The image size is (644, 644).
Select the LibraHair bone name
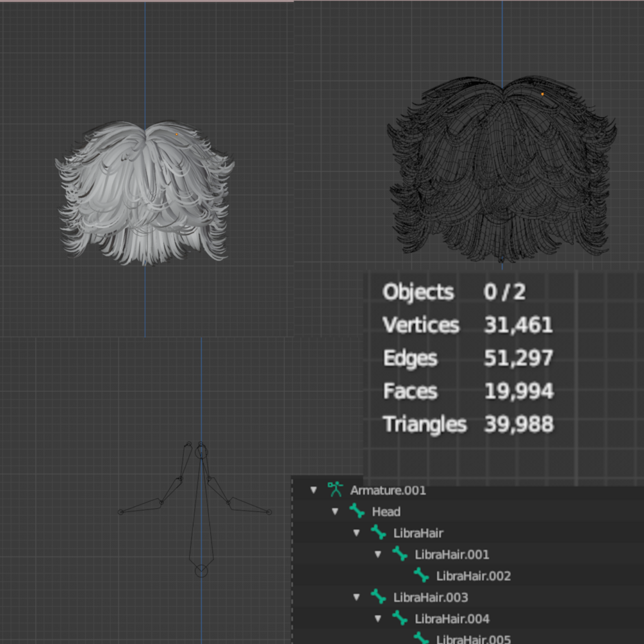coord(418,533)
